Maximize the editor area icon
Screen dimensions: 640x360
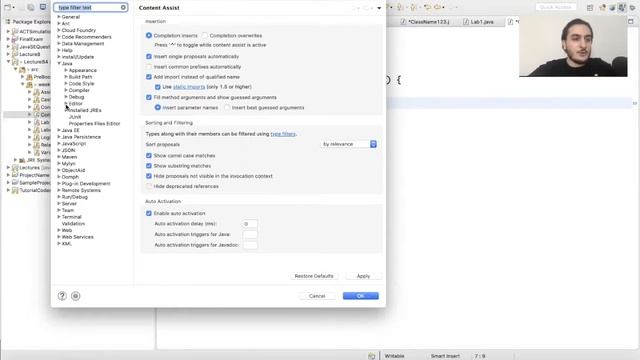tap(631, 21)
